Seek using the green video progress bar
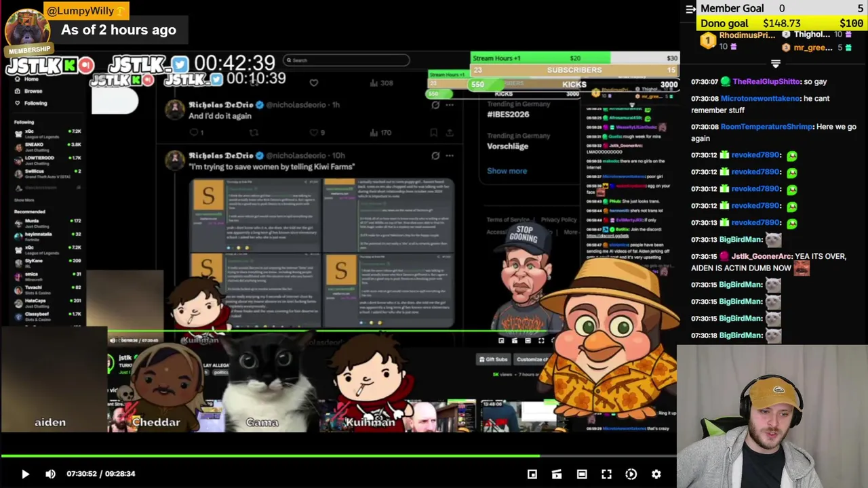 pos(339,456)
